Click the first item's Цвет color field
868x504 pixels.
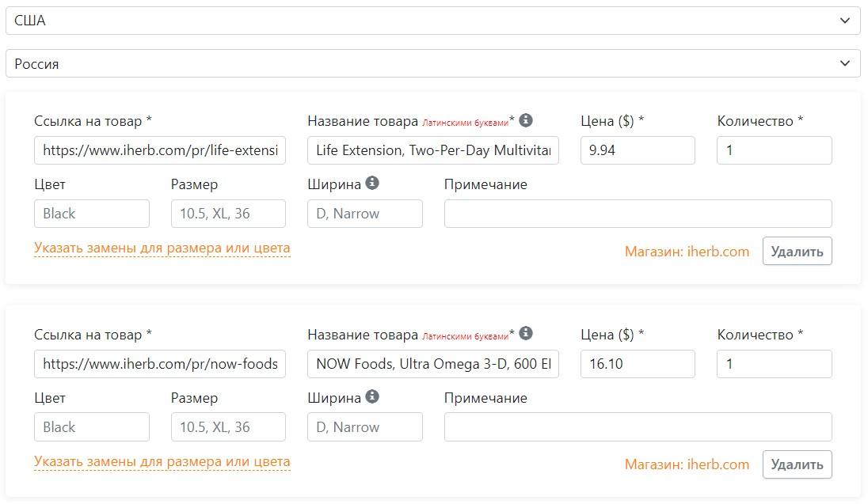click(92, 214)
